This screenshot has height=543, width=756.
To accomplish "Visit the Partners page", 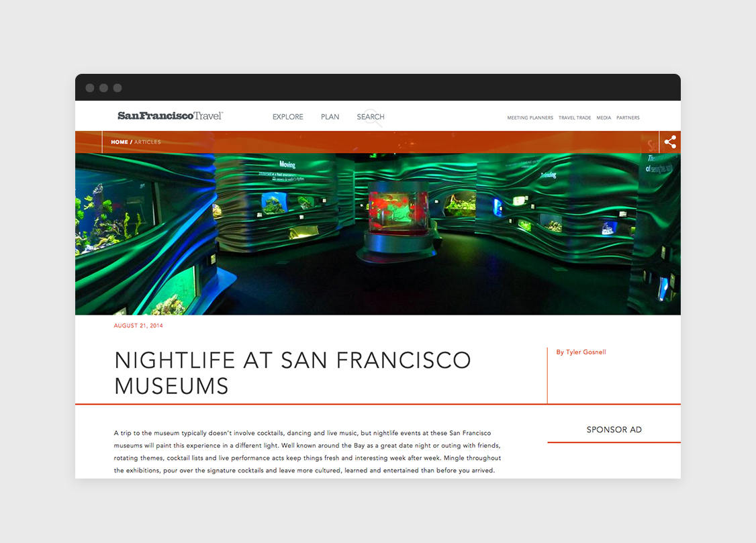I will tap(628, 118).
